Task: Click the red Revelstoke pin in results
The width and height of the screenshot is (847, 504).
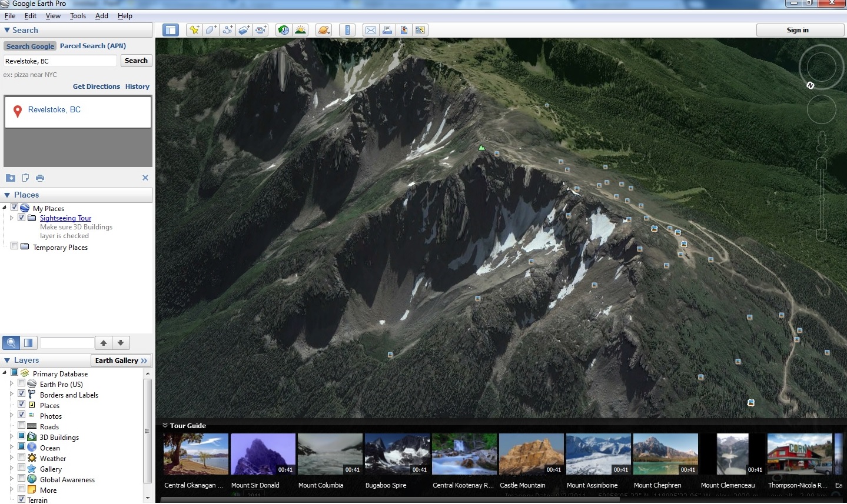Action: click(18, 111)
